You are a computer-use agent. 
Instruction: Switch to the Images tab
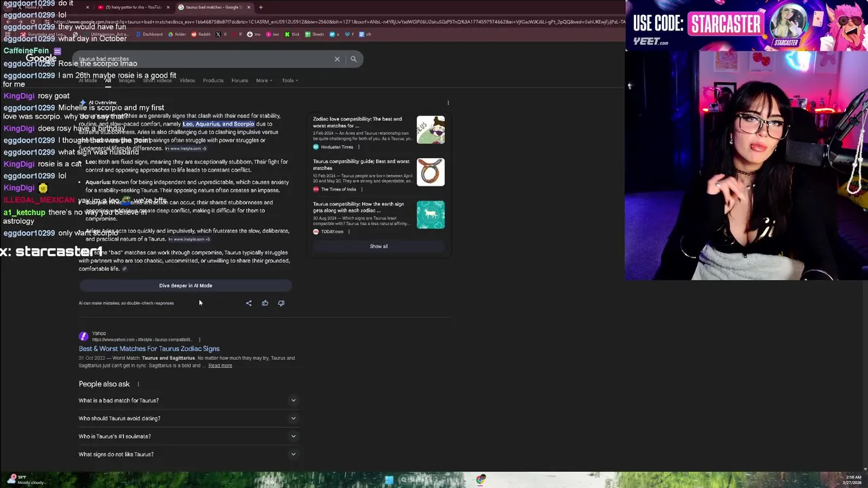[127, 81]
